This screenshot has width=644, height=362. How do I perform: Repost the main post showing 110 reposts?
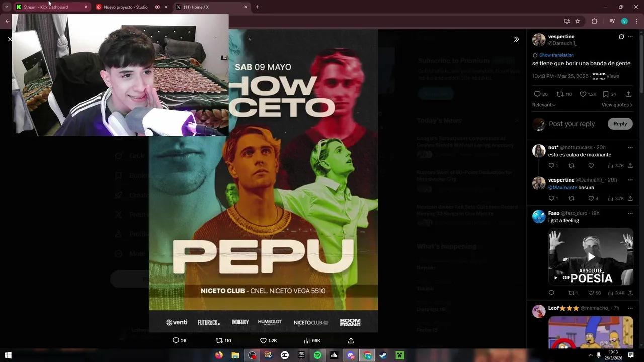564,94
